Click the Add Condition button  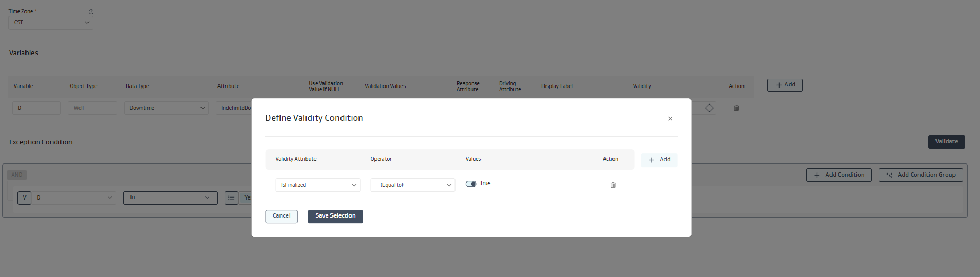coord(838,175)
